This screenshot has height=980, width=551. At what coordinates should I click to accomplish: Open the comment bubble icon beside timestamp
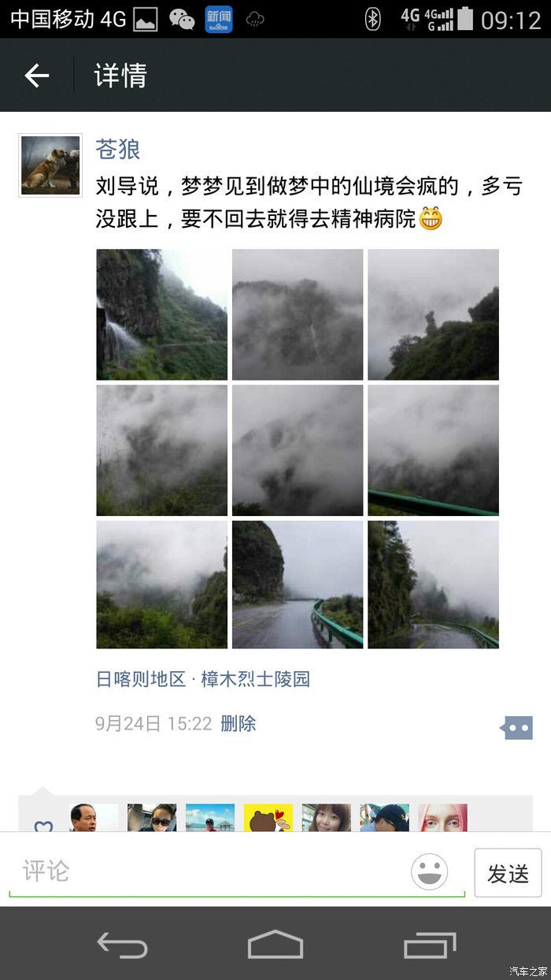[x=516, y=728]
